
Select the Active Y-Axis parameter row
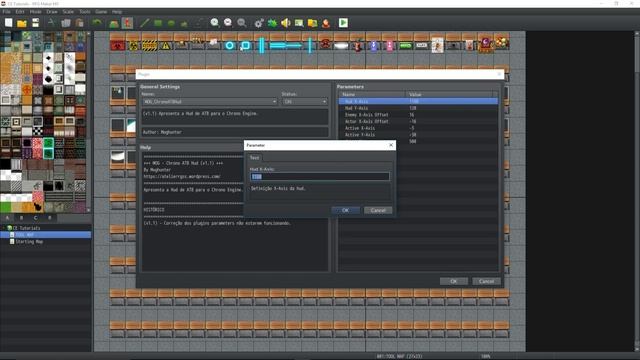pyautogui.click(x=418, y=135)
